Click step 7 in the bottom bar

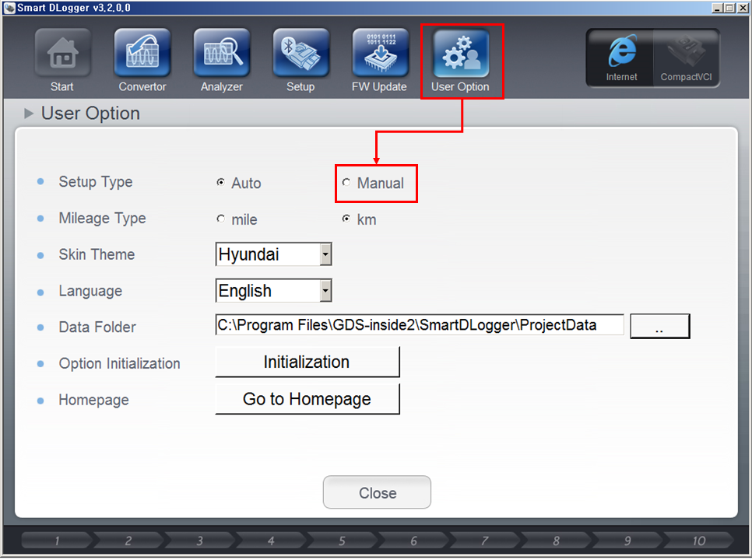(x=485, y=541)
